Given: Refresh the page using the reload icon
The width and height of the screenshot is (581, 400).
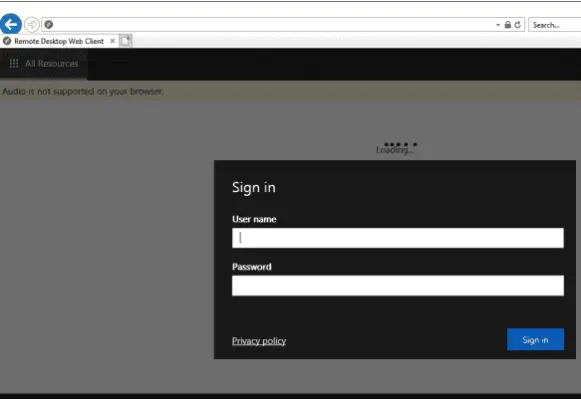Looking at the screenshot, I should [x=518, y=25].
